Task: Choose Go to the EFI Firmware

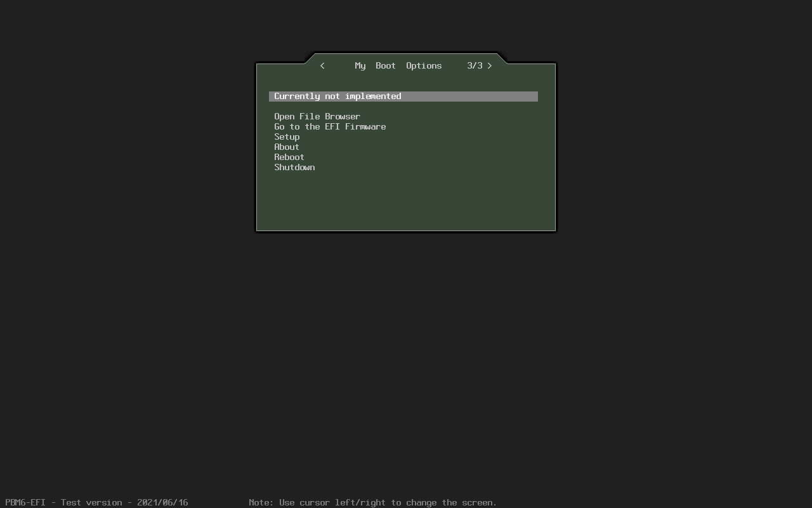Action: 329,127
